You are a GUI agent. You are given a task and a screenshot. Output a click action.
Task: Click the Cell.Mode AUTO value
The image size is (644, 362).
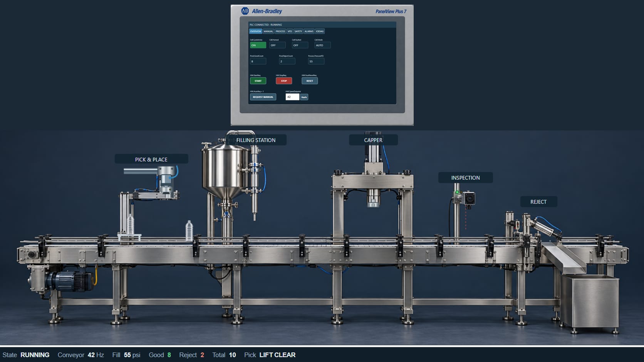tap(323, 45)
